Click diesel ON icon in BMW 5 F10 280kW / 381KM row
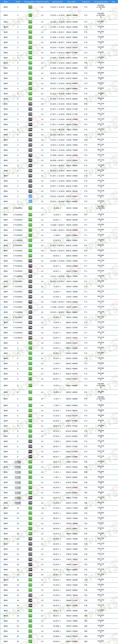The height and width of the screenshot is (644, 118). coord(30,191)
